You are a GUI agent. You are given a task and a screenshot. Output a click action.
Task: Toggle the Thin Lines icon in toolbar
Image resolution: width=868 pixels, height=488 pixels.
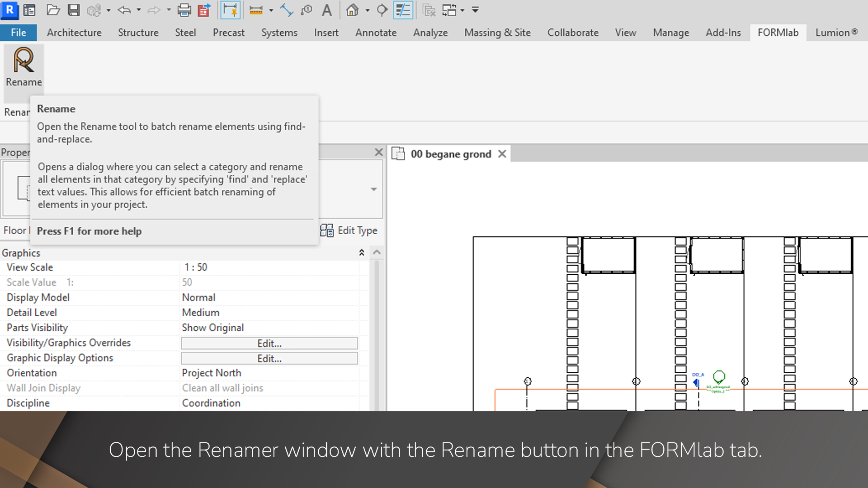[x=403, y=10]
